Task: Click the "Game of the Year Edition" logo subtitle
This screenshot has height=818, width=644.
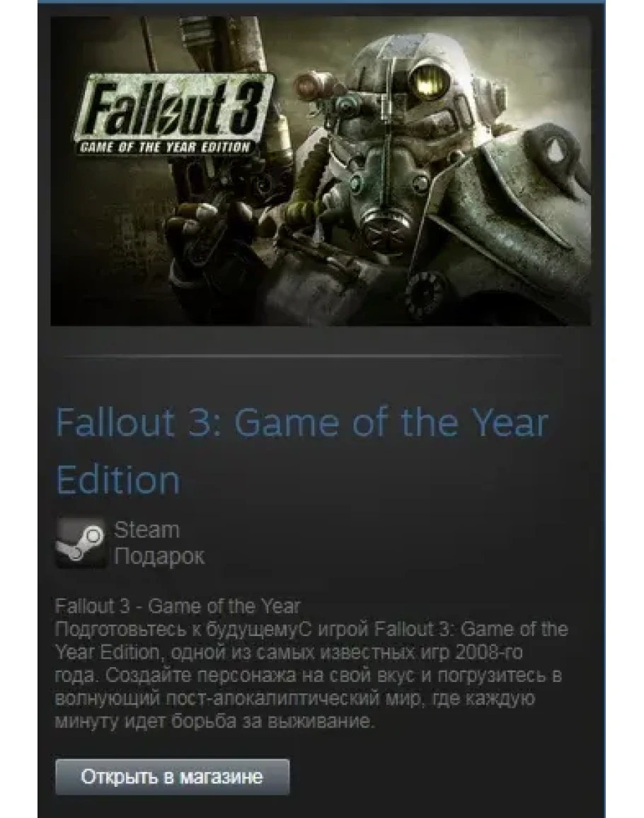Action: pyautogui.click(x=164, y=147)
